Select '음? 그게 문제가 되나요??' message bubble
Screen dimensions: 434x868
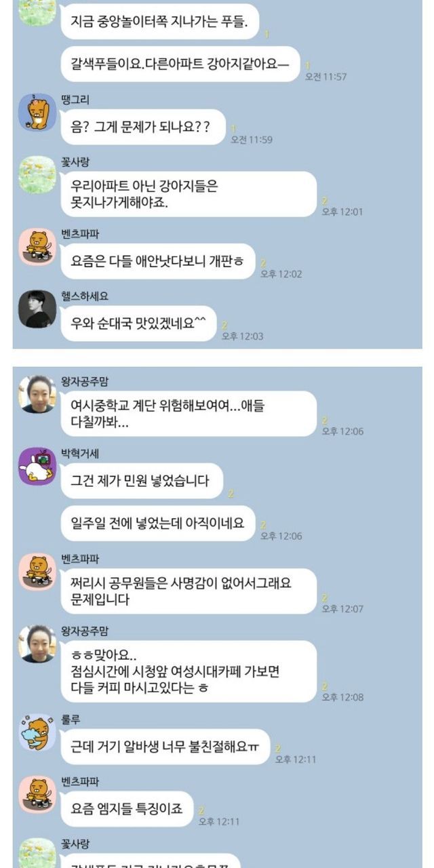click(x=143, y=127)
